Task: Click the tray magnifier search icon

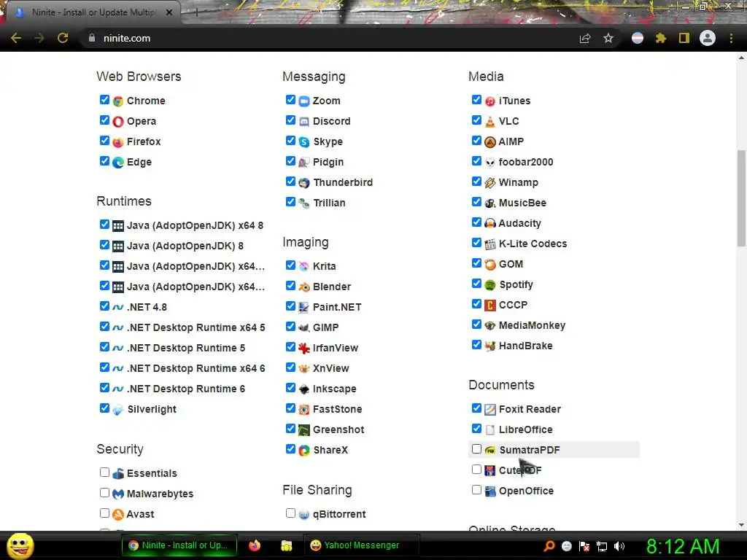Action: (549, 546)
